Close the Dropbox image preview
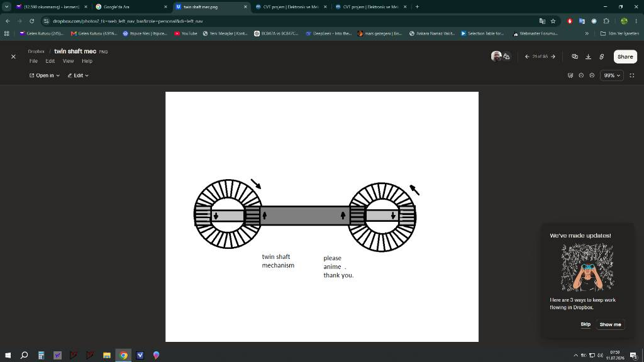 pyautogui.click(x=13, y=57)
